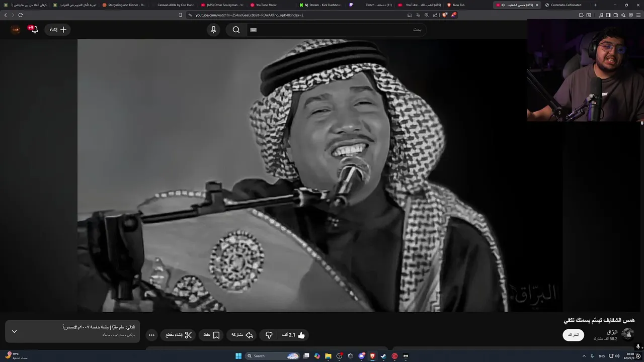Screen dimensions: 644x362
Task: Open the Brave Leo AI sparkle icon
Action: [623, 15]
